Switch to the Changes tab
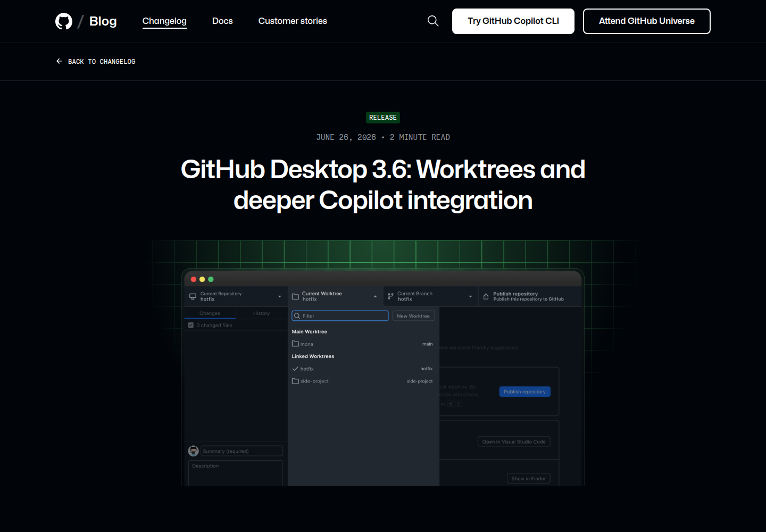 click(x=210, y=313)
